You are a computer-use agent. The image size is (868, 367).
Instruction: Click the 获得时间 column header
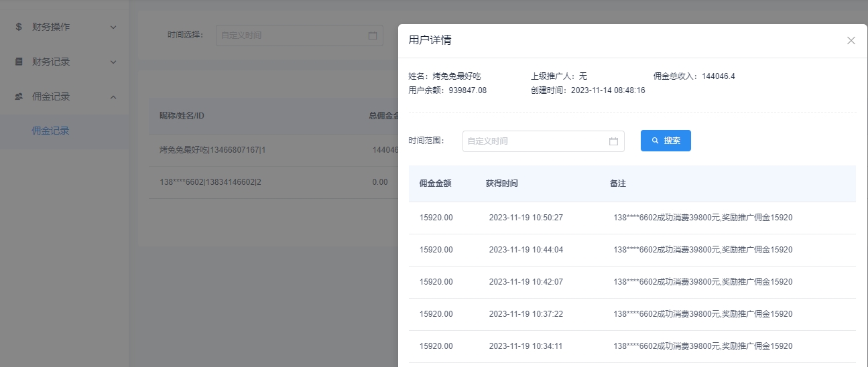coord(502,183)
